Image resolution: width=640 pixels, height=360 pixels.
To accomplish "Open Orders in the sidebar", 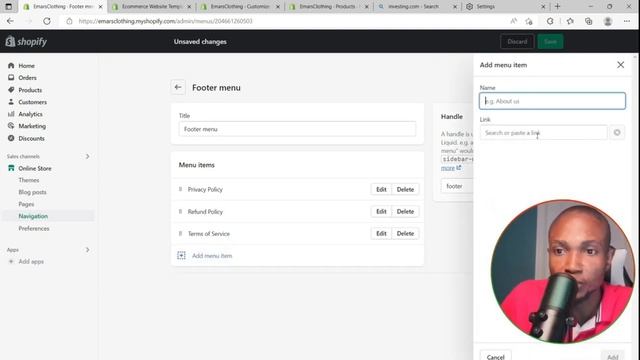I will click(x=27, y=78).
